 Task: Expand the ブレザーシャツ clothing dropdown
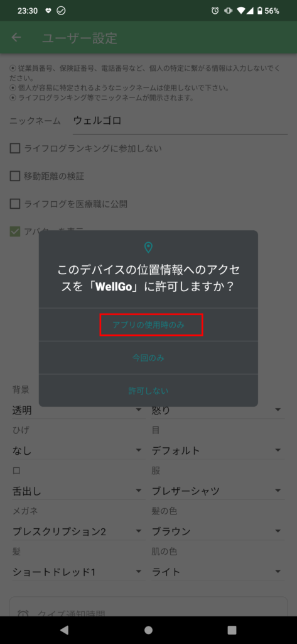pos(217,491)
